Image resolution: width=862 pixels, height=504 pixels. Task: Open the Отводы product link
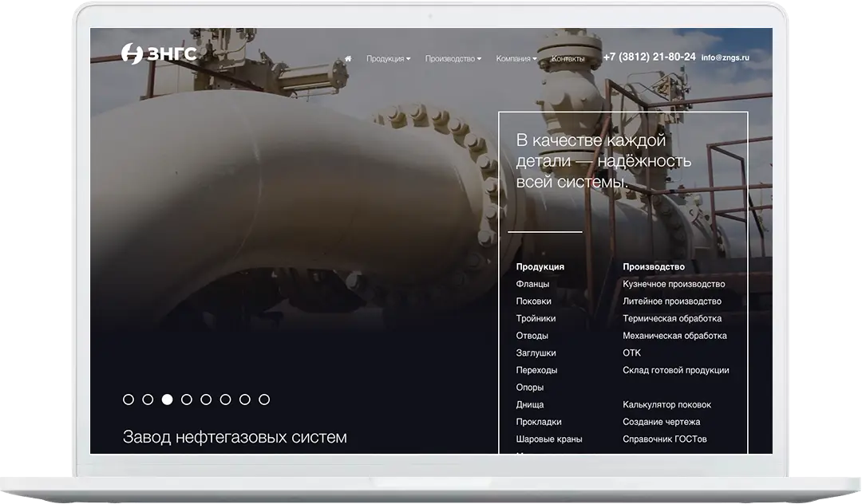coord(532,336)
